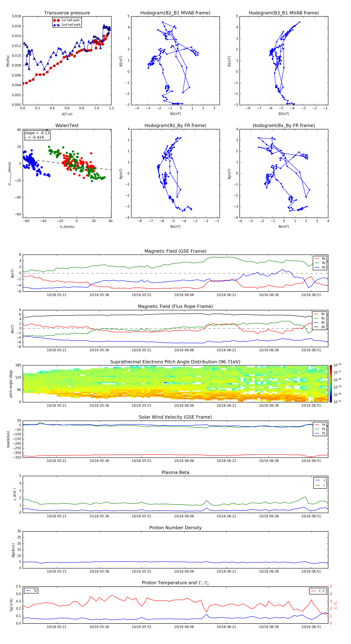The image size is (351, 644).
Task: Select the "Vx" legend entry
Action: (x=320, y=424)
